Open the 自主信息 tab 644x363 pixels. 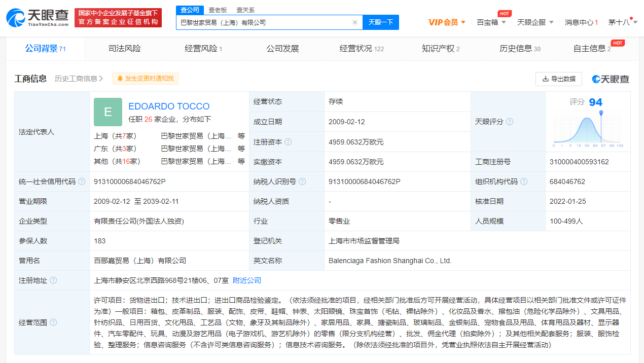[592, 49]
